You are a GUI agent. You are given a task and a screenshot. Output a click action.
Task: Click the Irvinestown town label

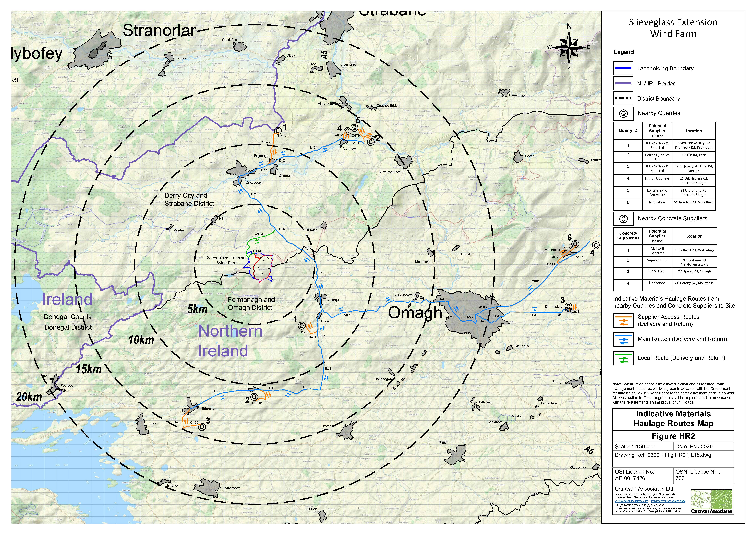click(232, 488)
